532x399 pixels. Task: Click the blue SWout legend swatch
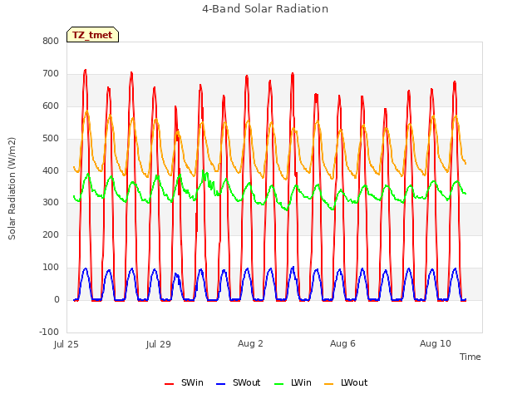(x=220, y=384)
